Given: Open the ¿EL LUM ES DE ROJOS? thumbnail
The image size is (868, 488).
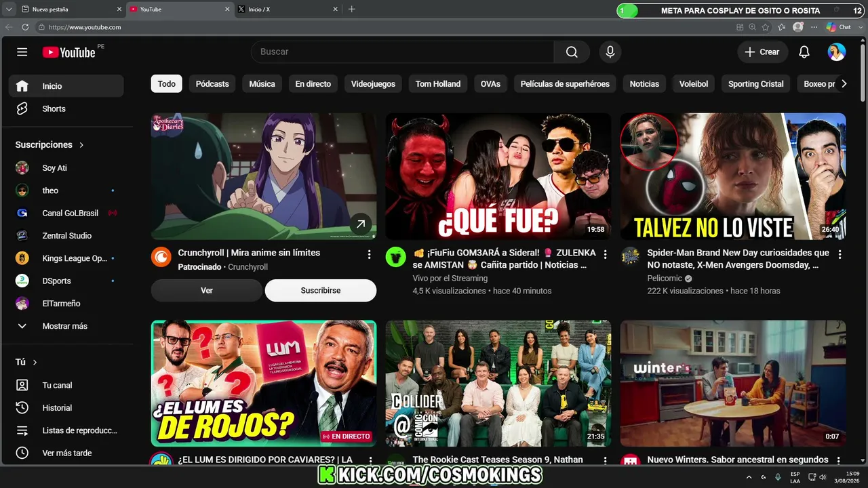Looking at the screenshot, I should pyautogui.click(x=264, y=384).
